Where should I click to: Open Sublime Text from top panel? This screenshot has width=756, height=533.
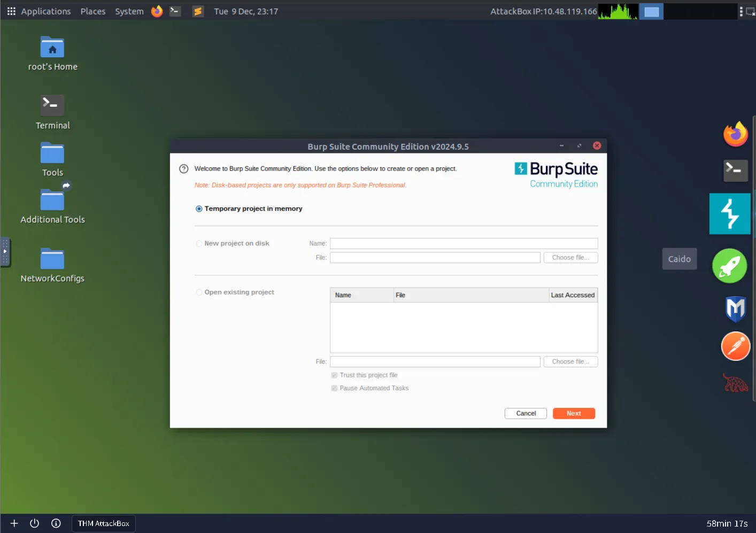(198, 11)
